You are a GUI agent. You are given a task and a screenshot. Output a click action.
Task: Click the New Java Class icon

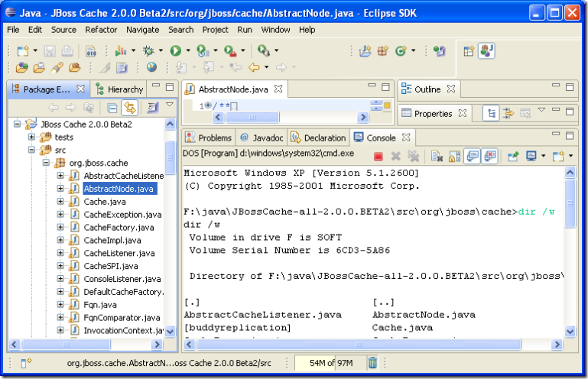tap(401, 50)
